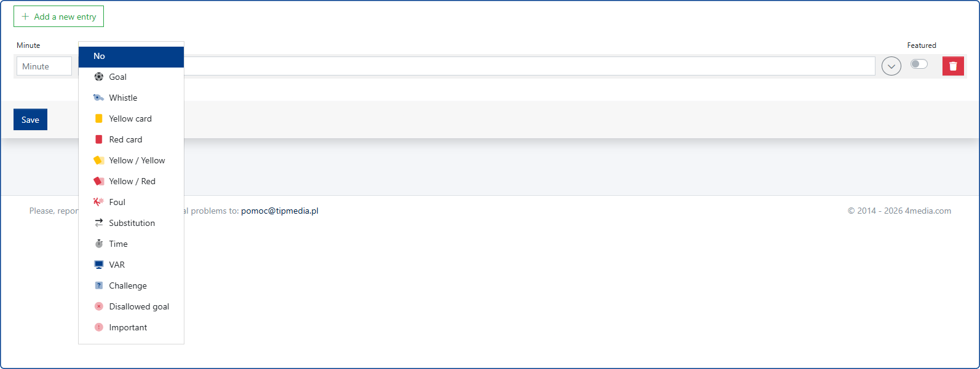Click the Substitution arrows icon
Screen dimensions: 980x369
(x=98, y=223)
